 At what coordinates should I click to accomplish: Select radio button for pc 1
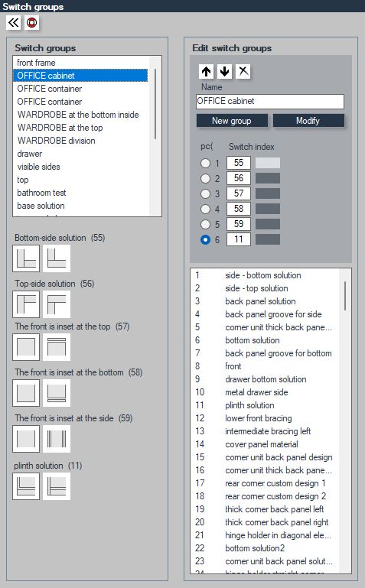(x=205, y=163)
